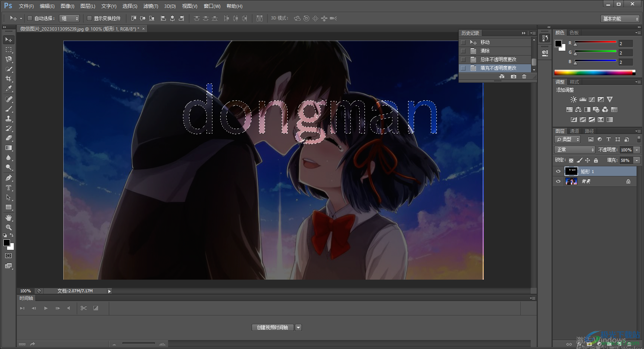Select the History Brush tool
The width and height of the screenshot is (644, 349).
9,128
